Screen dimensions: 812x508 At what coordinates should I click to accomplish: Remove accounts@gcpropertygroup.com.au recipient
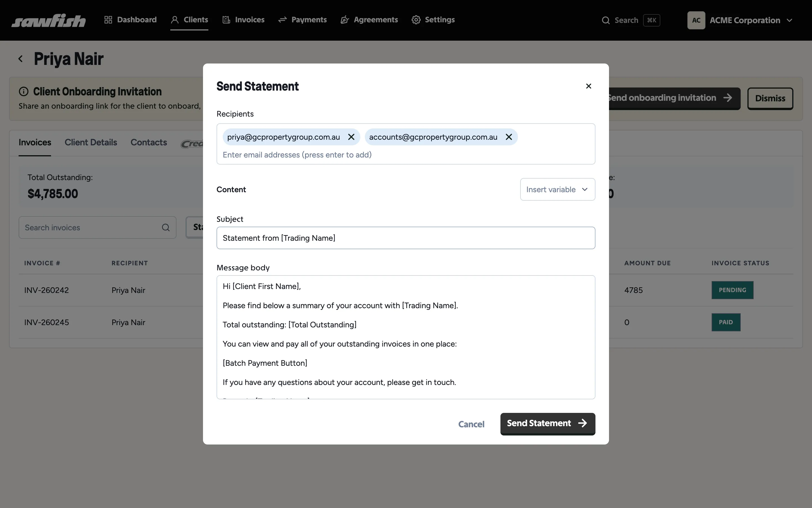click(x=509, y=137)
